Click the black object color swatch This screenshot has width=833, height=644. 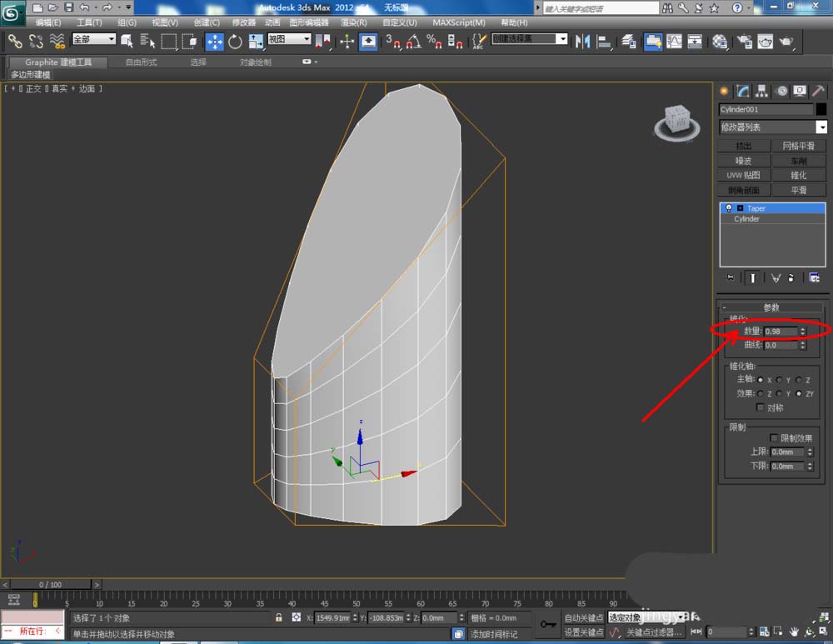(821, 109)
